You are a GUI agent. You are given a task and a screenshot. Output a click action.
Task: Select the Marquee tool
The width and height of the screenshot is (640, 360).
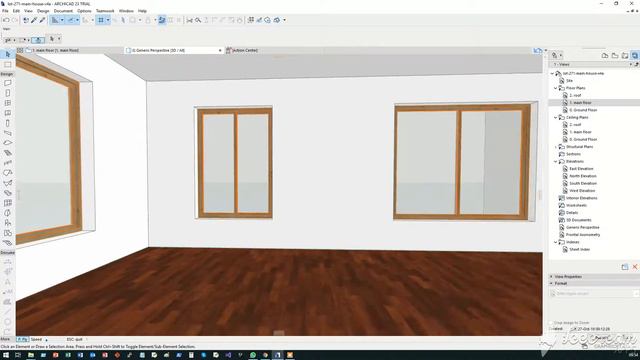click(8, 64)
